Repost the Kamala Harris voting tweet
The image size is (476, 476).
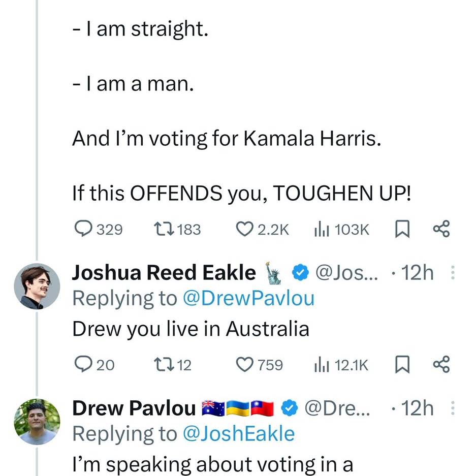[164, 230]
